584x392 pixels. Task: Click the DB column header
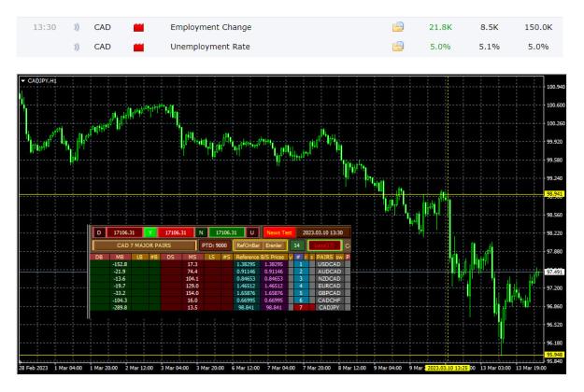pos(99,257)
